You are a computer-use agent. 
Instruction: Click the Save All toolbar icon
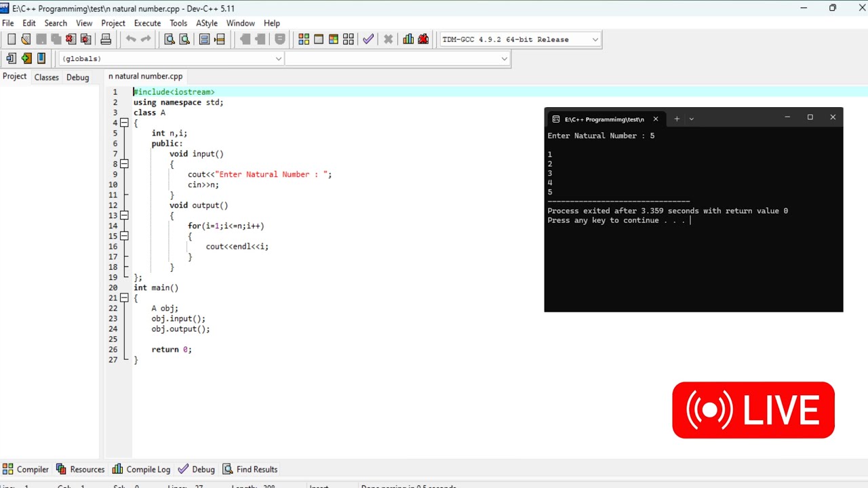point(56,39)
